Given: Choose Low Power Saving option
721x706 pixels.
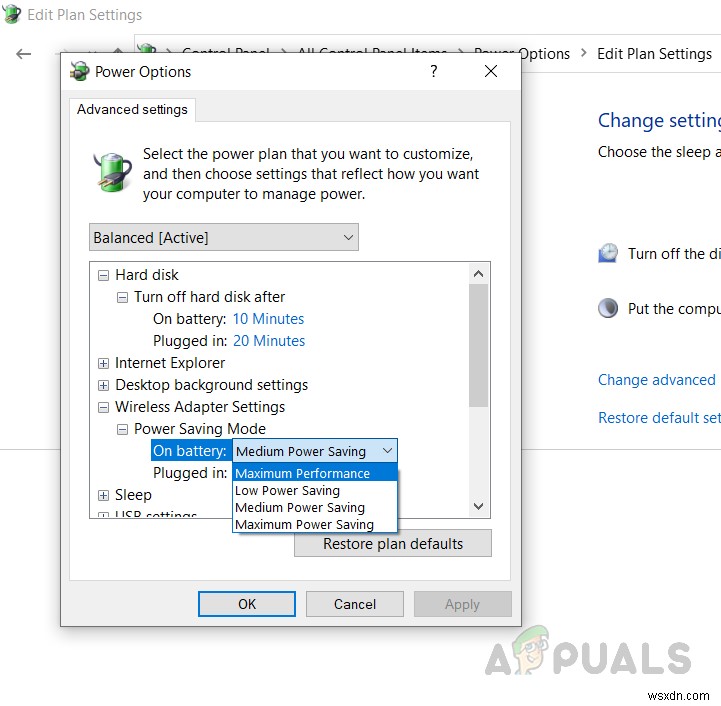Looking at the screenshot, I should (x=315, y=490).
